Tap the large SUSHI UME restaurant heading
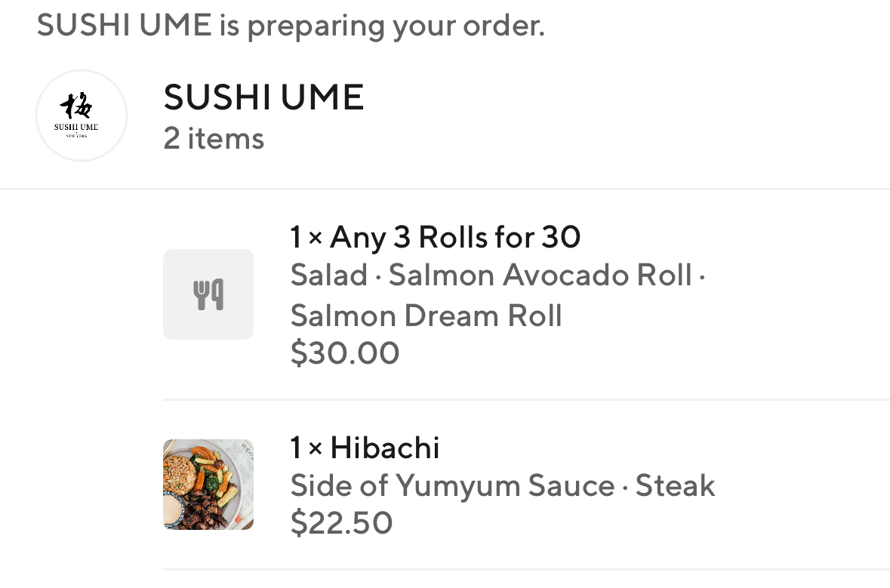The width and height of the screenshot is (890, 588). pos(263,97)
